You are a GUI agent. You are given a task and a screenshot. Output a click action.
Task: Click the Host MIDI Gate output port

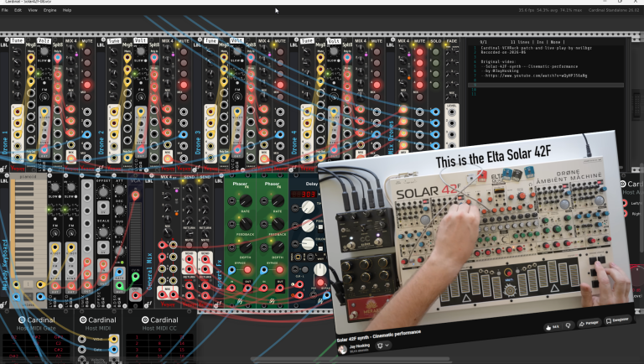tap(113, 350)
